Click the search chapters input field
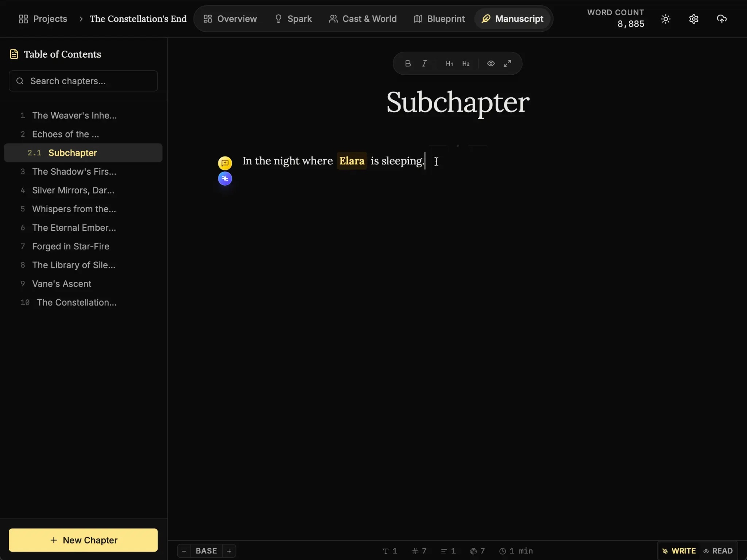 point(83,81)
